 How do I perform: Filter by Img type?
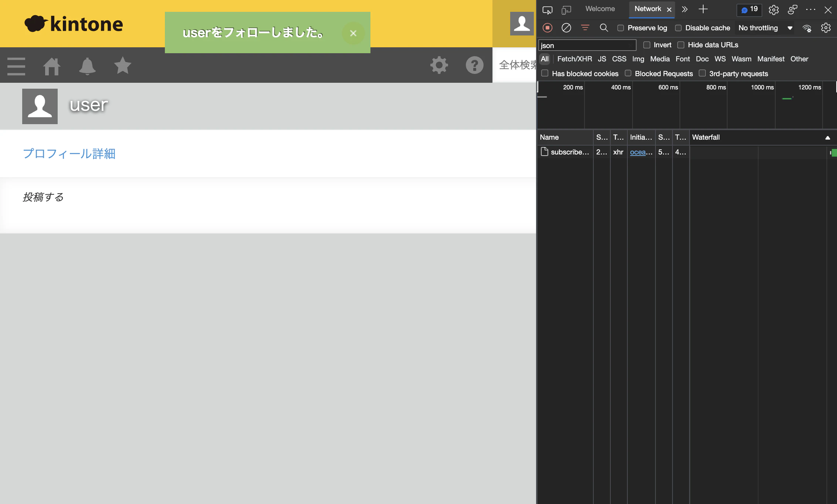(638, 59)
